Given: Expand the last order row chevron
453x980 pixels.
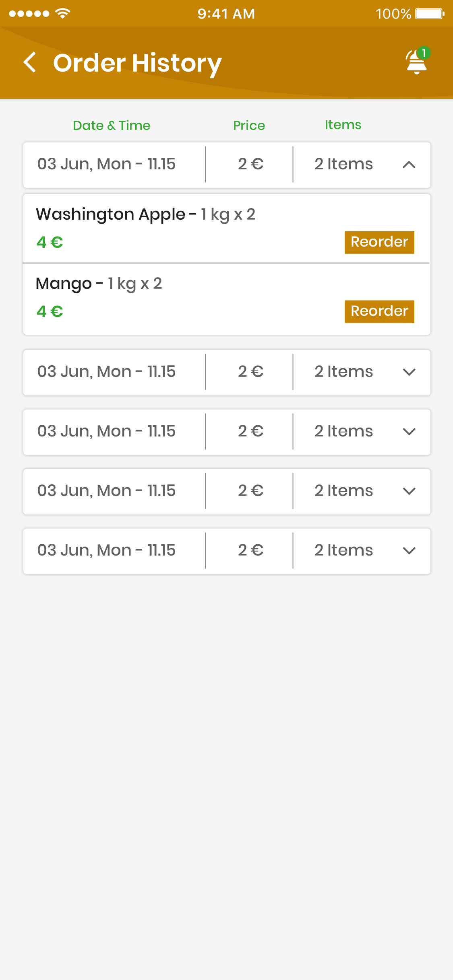Looking at the screenshot, I should click(x=409, y=551).
